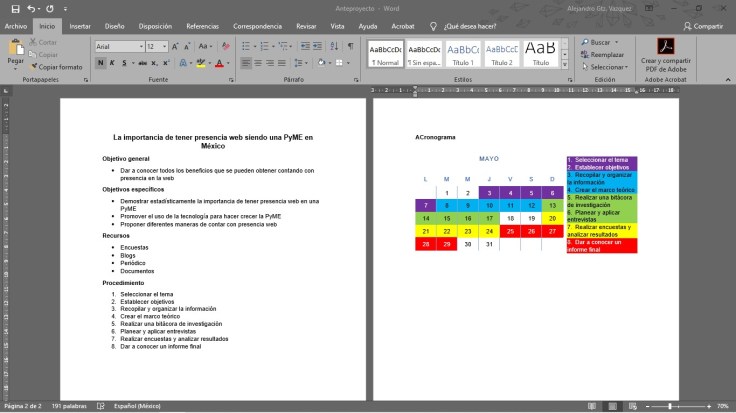Image resolution: width=736 pixels, height=413 pixels.
Task: Click the text highlight color button
Action: pos(201,63)
